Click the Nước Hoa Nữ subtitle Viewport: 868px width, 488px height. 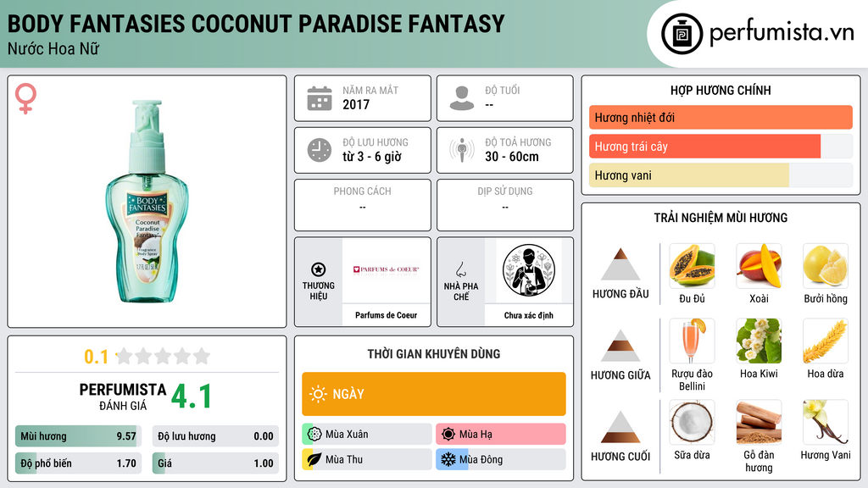(53, 48)
